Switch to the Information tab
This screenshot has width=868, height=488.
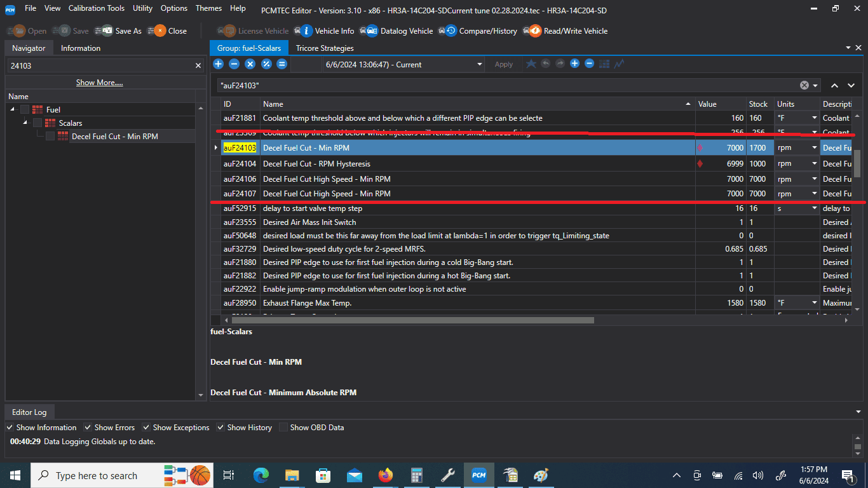tap(81, 48)
